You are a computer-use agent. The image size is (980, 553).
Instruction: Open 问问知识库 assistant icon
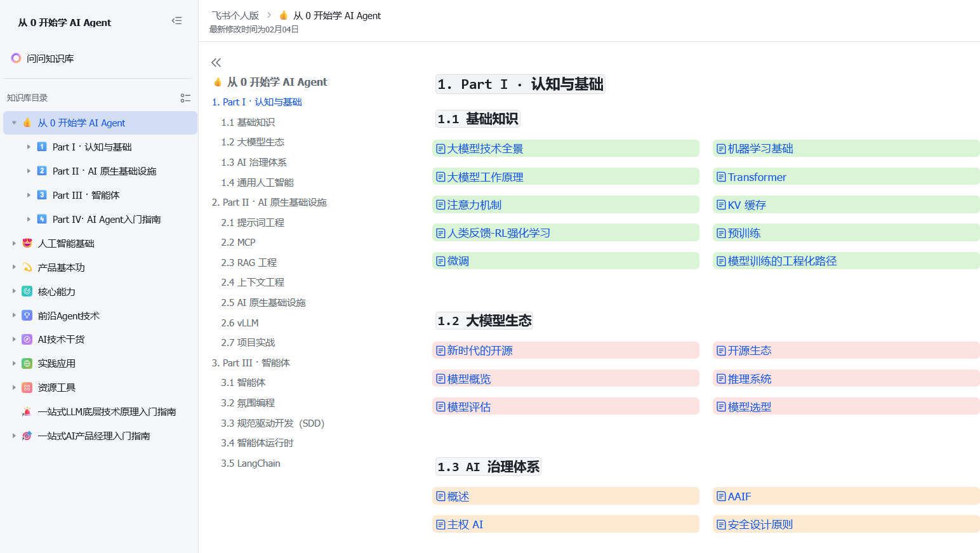tap(16, 58)
